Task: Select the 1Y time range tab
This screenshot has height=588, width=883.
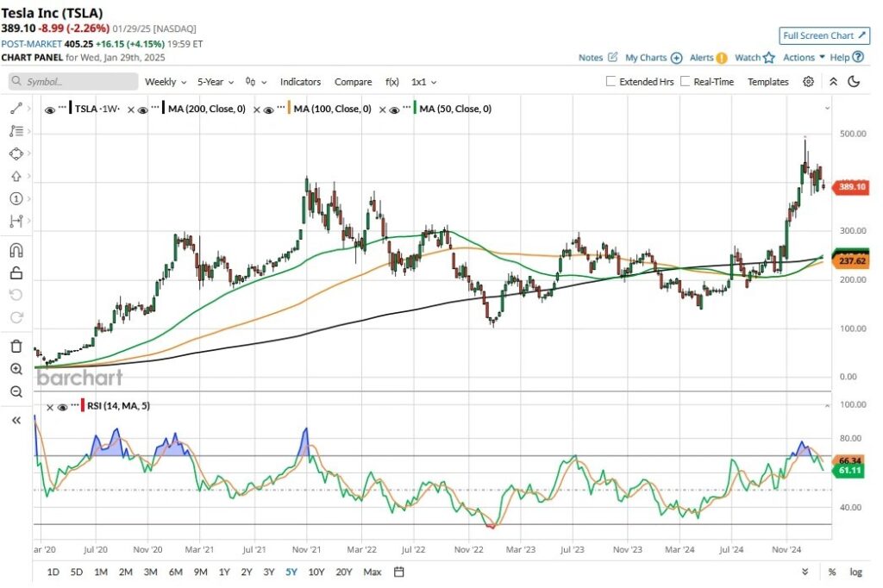Action: [224, 572]
